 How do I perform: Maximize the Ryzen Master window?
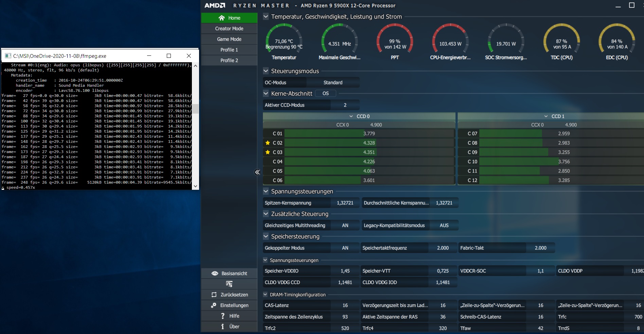click(632, 5)
